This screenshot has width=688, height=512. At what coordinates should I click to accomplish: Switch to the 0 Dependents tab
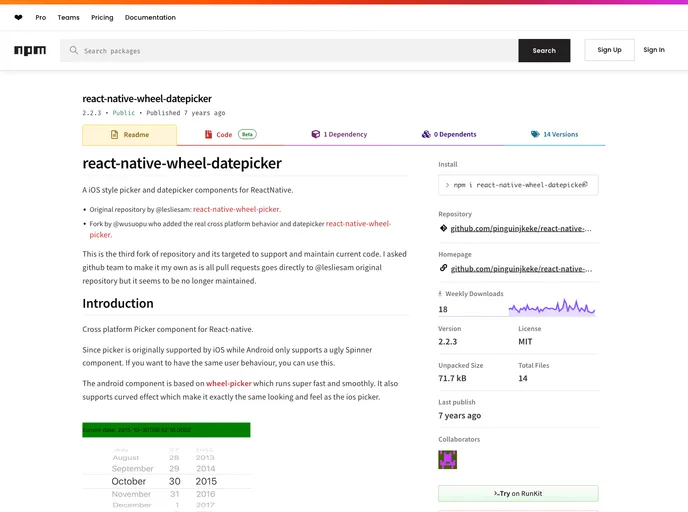tap(449, 134)
